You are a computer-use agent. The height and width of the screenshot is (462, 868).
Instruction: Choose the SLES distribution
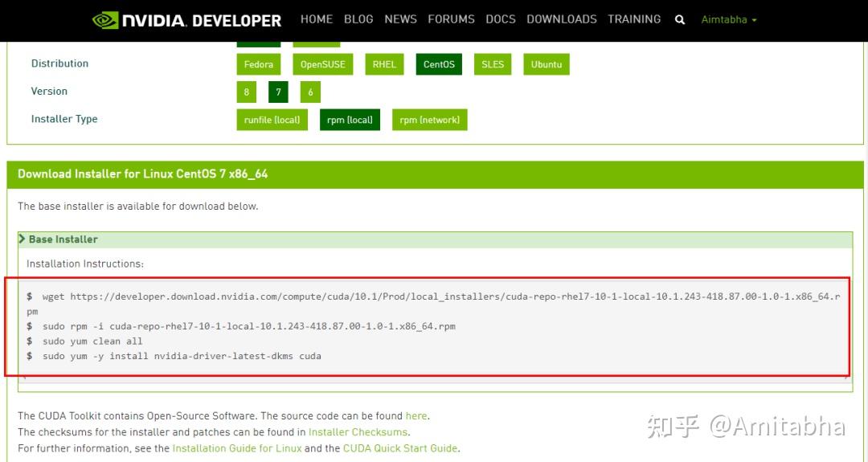coord(493,64)
